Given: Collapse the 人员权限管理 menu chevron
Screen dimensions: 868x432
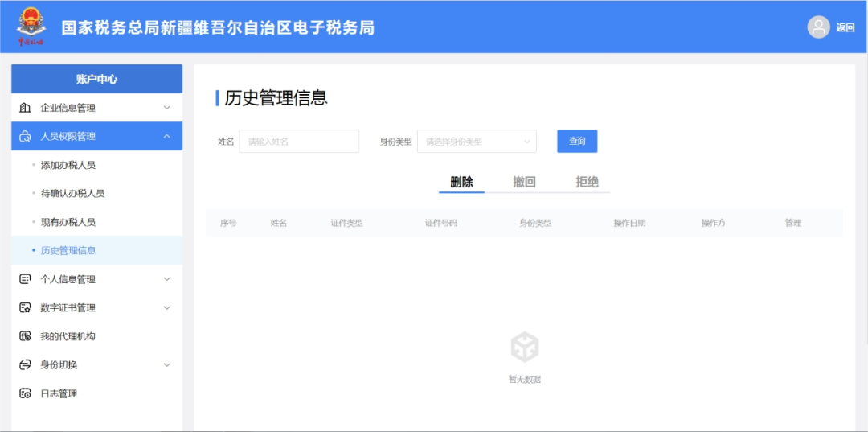Looking at the screenshot, I should point(167,137).
